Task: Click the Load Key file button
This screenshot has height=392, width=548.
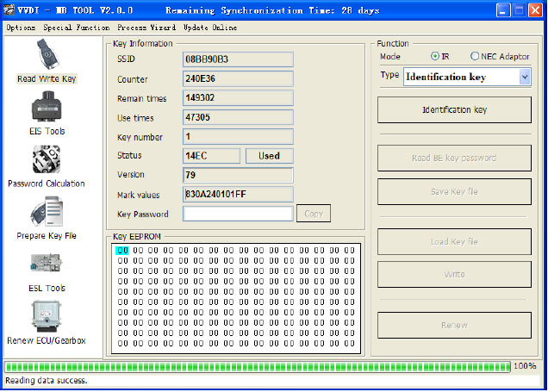Action: 454,242
